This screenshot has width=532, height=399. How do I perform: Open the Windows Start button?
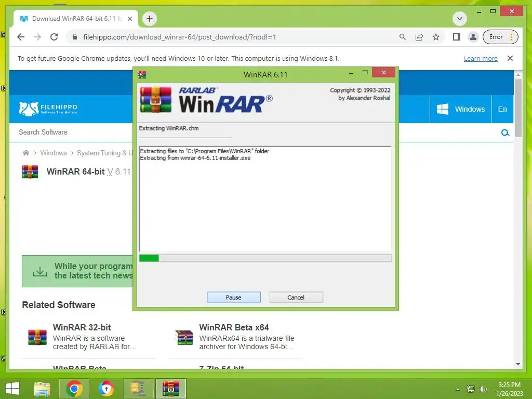click(x=12, y=389)
